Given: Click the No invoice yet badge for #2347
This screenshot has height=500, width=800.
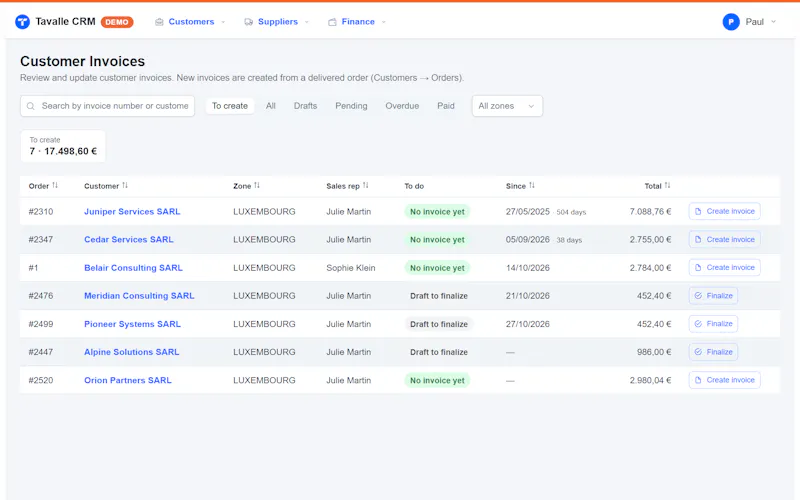Looking at the screenshot, I should (x=437, y=240).
